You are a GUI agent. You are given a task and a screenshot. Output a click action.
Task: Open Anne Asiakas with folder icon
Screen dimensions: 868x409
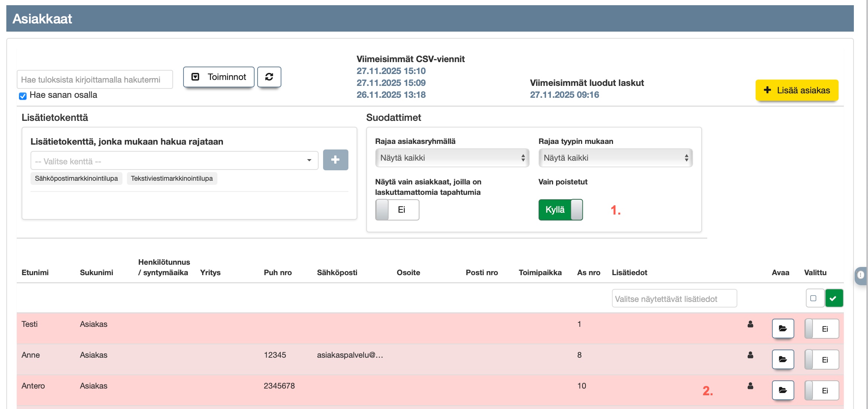[x=783, y=360]
